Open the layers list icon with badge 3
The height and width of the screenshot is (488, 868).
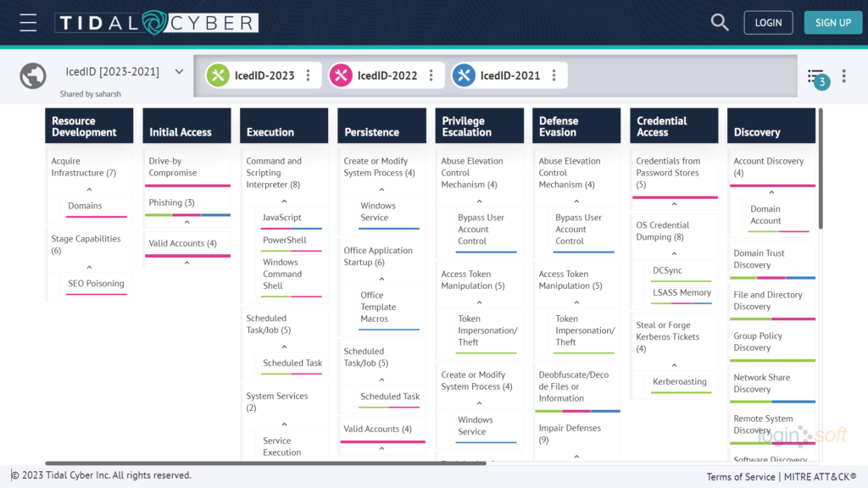coord(818,78)
